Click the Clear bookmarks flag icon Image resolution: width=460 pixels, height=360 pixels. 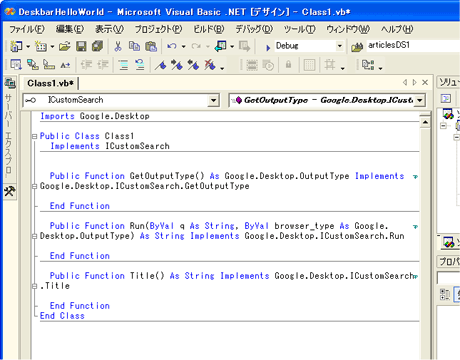coord(210,65)
